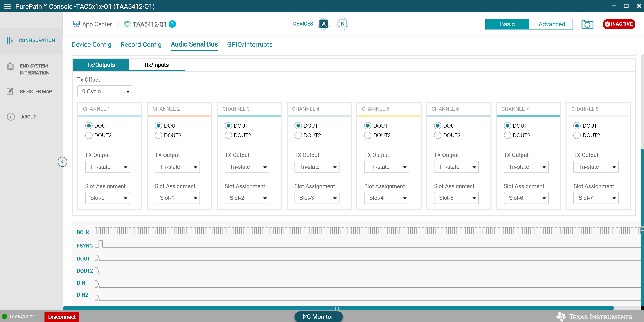Select the Tx/Outputs tab
The width and height of the screenshot is (644, 322).
pos(101,65)
